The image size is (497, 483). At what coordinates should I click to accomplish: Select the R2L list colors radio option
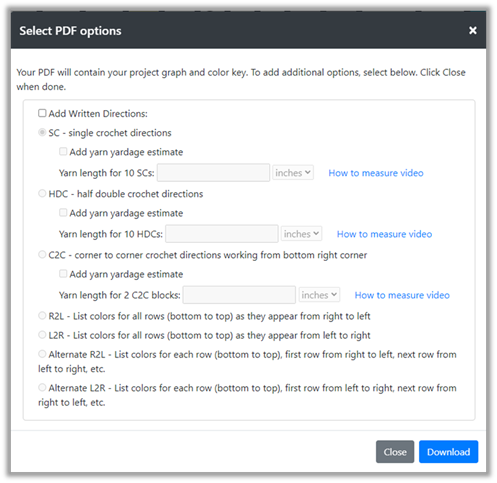click(42, 315)
